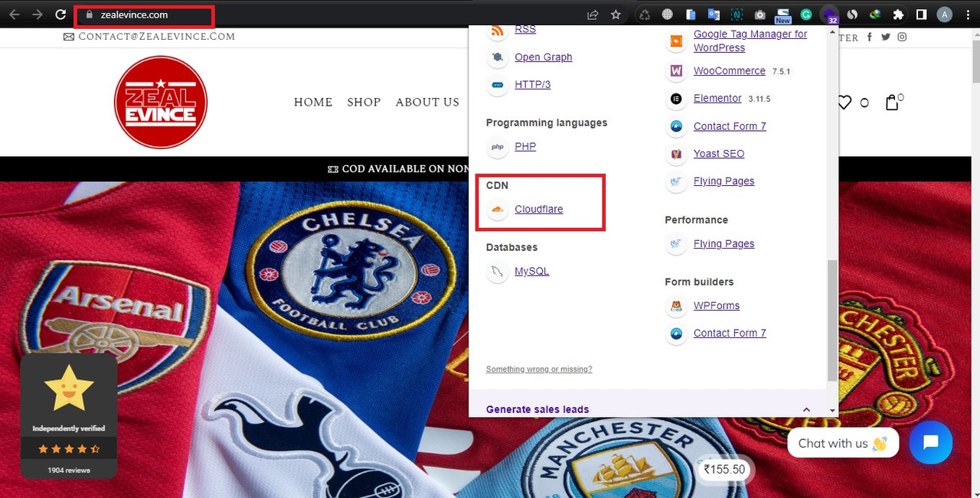980x498 pixels.
Task: Share this page from the address bar
Action: pyautogui.click(x=593, y=15)
